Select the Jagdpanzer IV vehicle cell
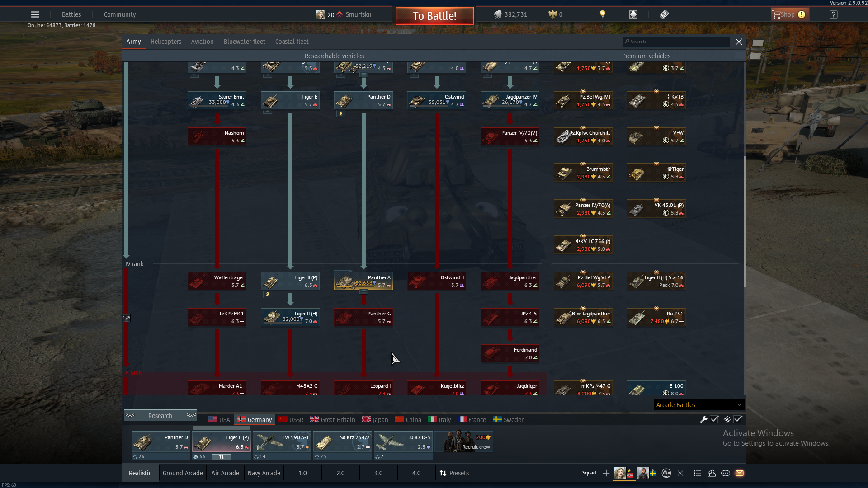 click(x=510, y=100)
